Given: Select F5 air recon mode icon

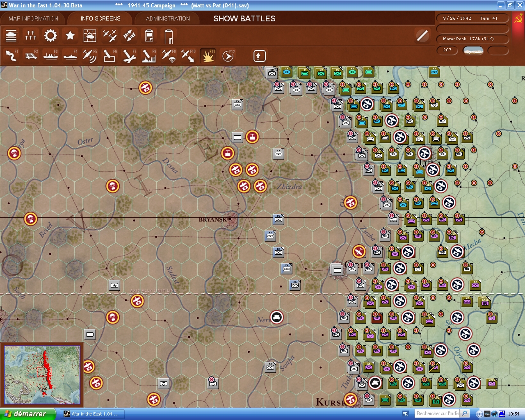Looking at the screenshot, I should [x=90, y=56].
